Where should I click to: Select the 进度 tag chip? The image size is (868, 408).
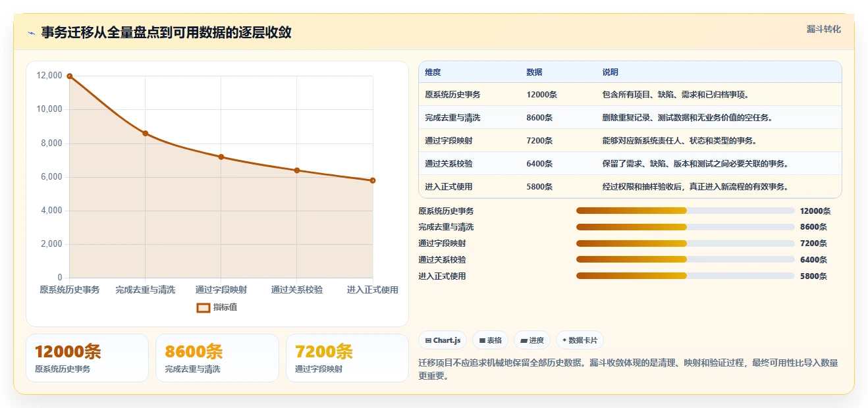point(532,340)
